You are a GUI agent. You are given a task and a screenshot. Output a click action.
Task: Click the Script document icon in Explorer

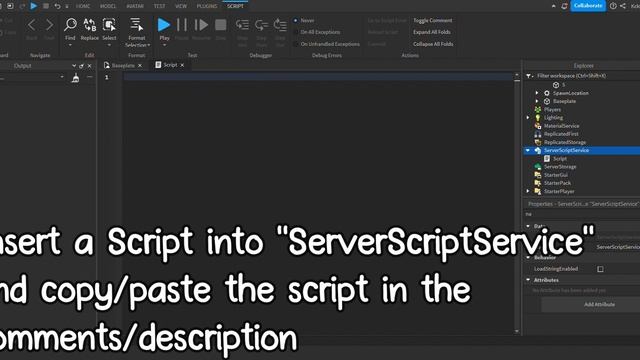pos(547,158)
